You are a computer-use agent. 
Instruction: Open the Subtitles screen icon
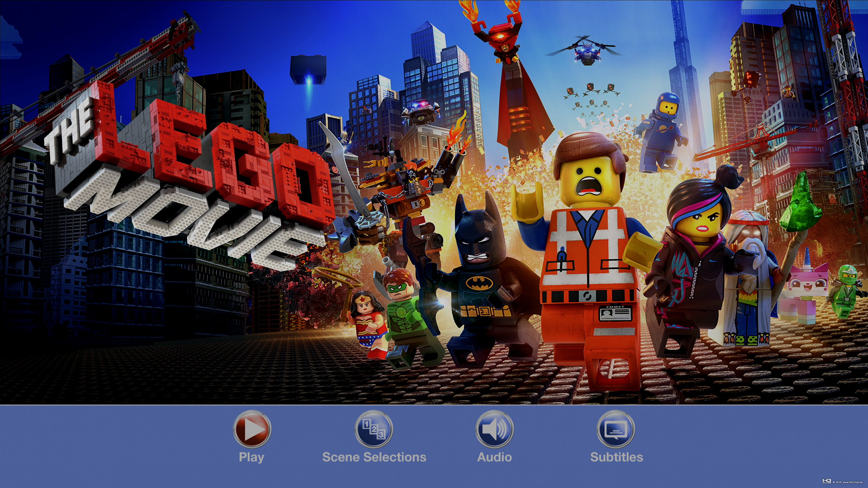click(x=616, y=429)
